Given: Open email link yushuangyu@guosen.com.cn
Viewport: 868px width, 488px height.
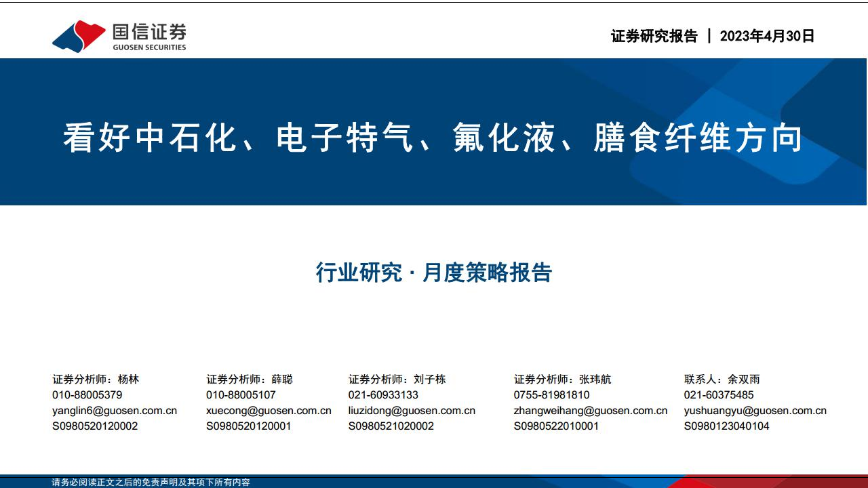Looking at the screenshot, I should [x=755, y=411].
